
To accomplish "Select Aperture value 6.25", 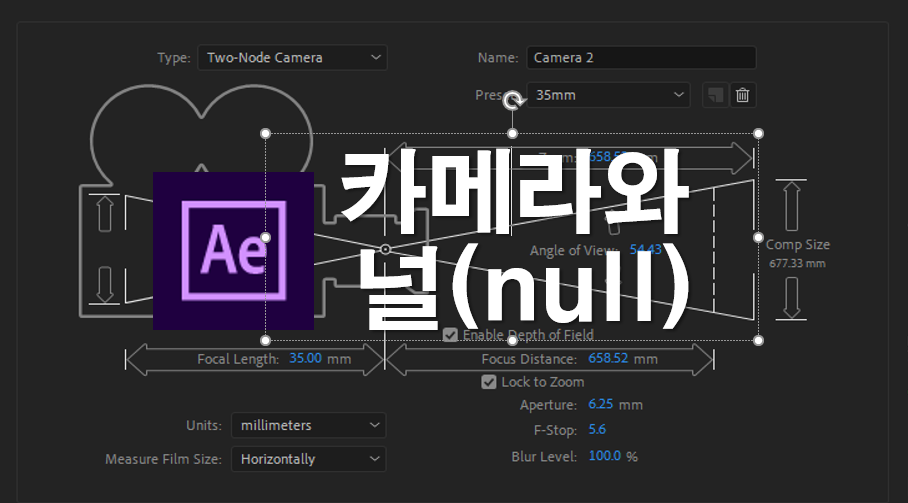I will [x=601, y=404].
